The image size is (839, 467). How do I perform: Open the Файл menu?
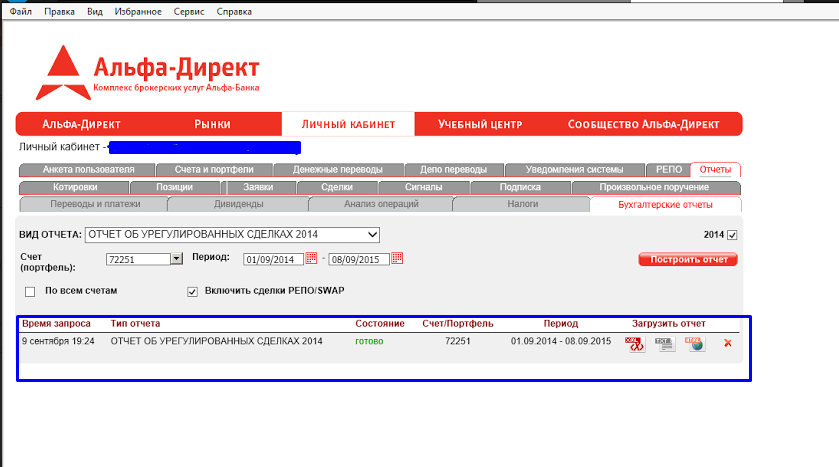(x=21, y=11)
